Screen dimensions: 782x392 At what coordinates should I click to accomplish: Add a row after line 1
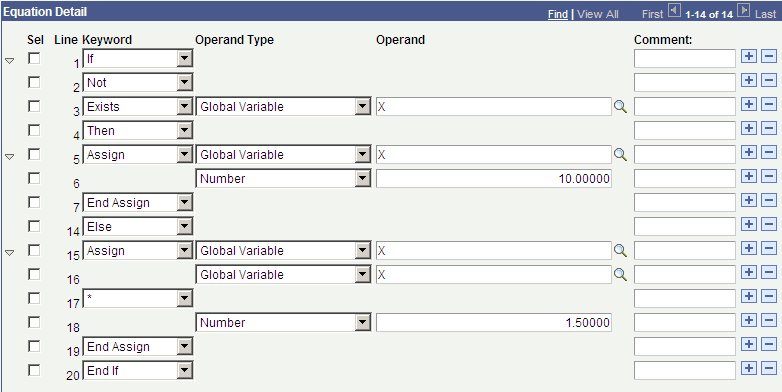point(748,56)
